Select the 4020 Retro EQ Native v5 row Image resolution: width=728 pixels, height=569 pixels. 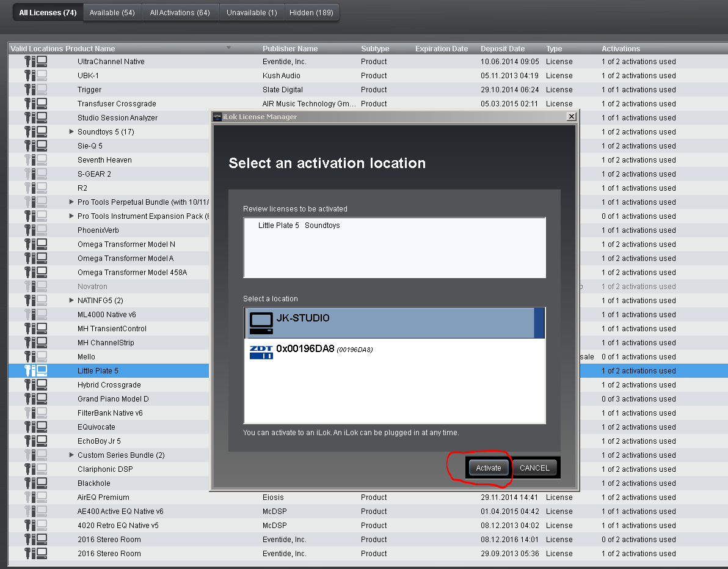(x=368, y=526)
